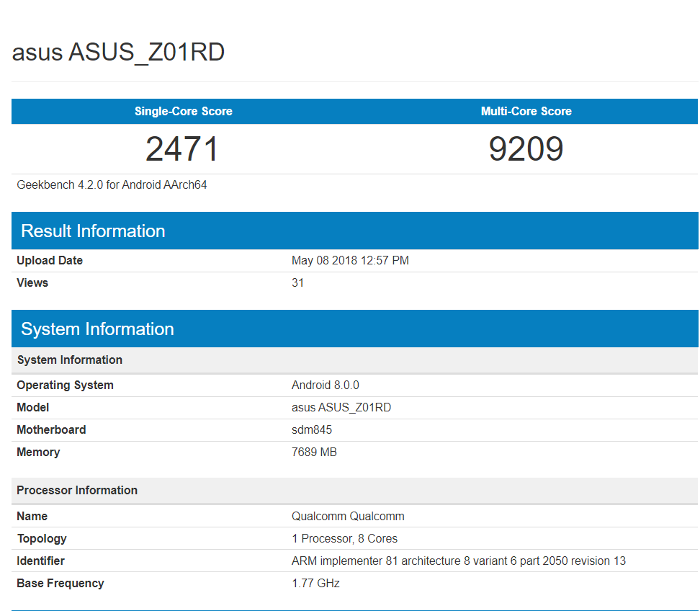Select the Single-Core Score header
The width and height of the screenshot is (700, 611).
click(x=183, y=111)
